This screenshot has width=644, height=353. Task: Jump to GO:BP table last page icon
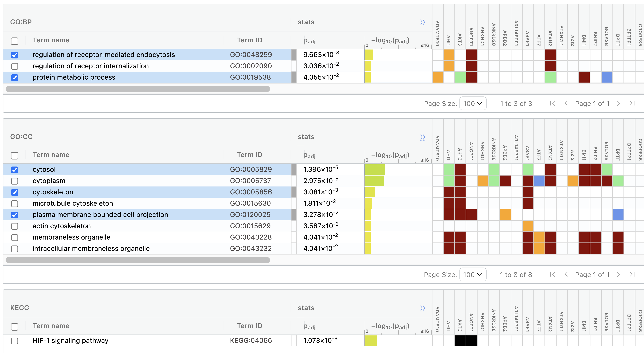point(632,103)
